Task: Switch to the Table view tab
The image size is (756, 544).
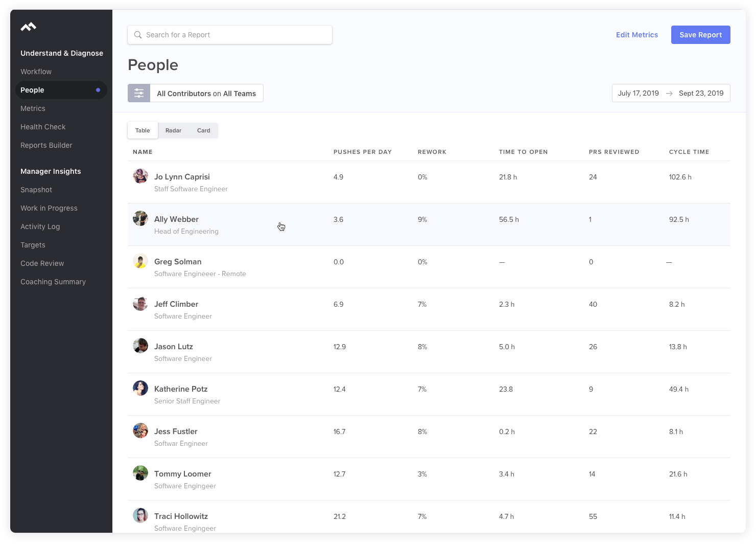Action: [x=143, y=130]
